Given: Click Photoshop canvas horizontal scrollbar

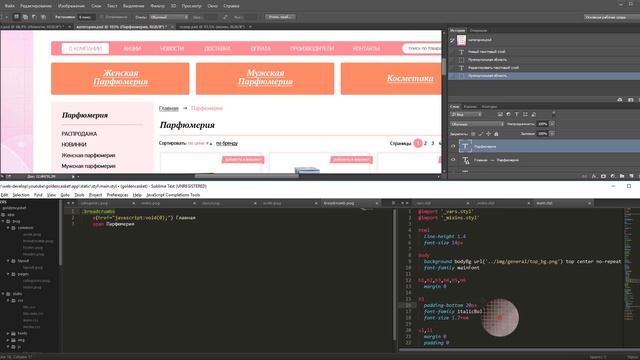Looking at the screenshot, I should click(247, 176).
